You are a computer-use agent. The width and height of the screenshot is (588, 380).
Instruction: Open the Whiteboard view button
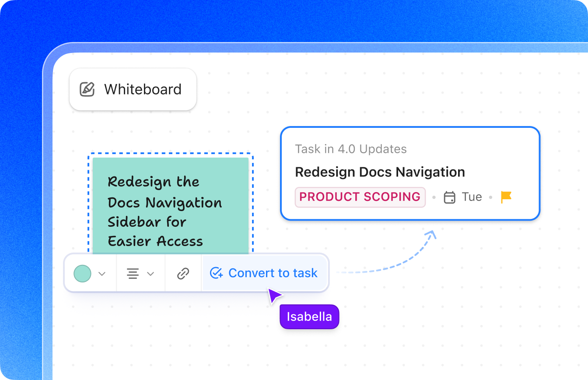pos(133,89)
